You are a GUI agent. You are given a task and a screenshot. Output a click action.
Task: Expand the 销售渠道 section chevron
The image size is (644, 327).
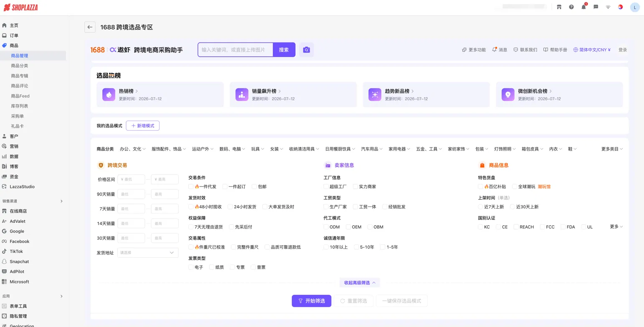61,201
